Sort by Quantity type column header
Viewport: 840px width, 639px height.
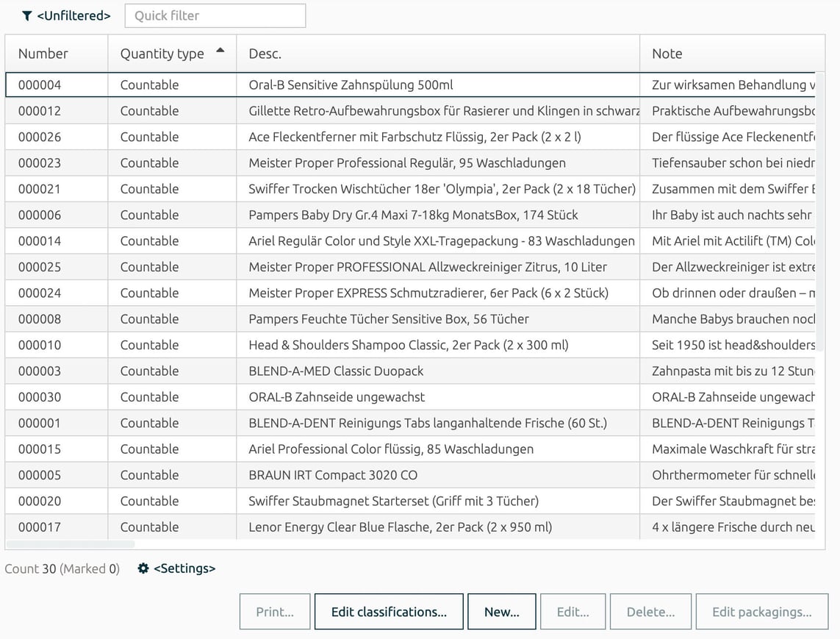click(172, 54)
